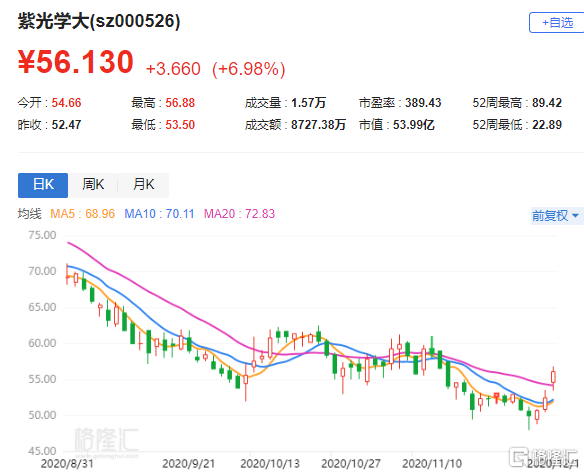This screenshot has height=474, width=584.
Task: Click the 市盈率 value 389.43
Action: (423, 103)
